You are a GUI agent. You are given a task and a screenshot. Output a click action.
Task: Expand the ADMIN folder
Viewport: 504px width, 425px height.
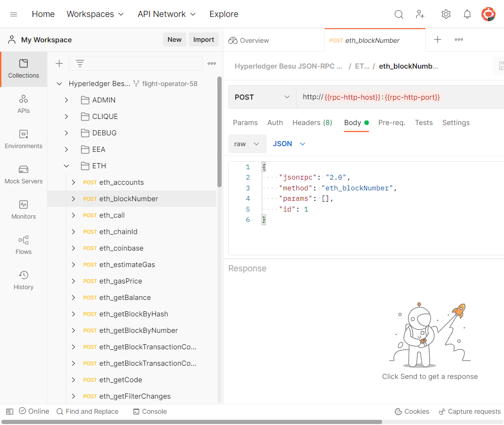click(x=66, y=100)
